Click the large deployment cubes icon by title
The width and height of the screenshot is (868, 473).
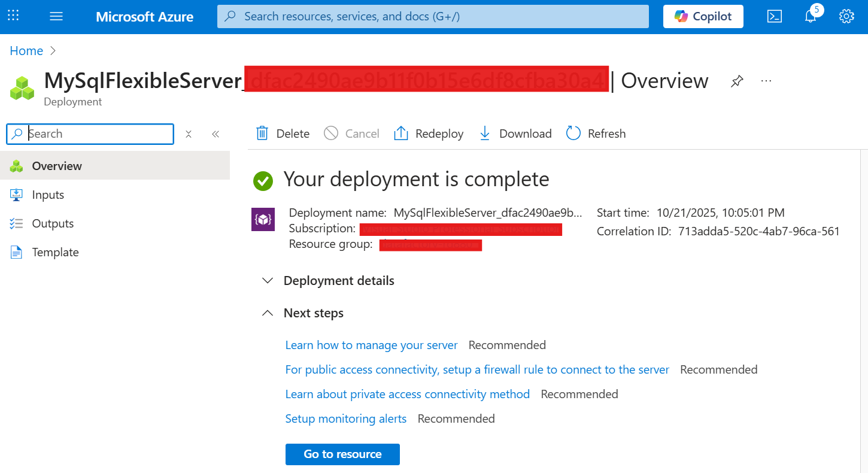coord(23,88)
